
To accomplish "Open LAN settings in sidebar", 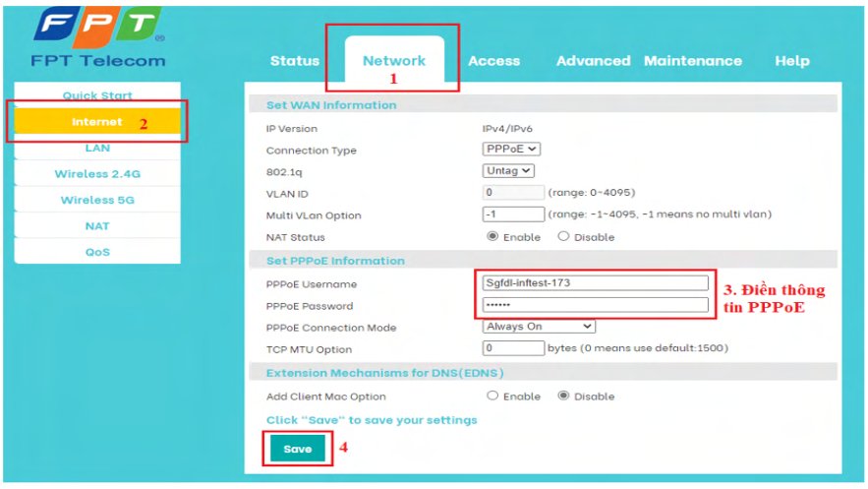I will pyautogui.click(x=97, y=148).
